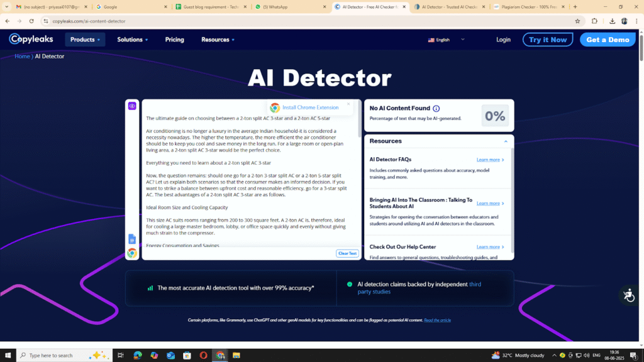The height and width of the screenshot is (362, 644).
Task: Click the browser forward arrow
Action: pos(19,21)
